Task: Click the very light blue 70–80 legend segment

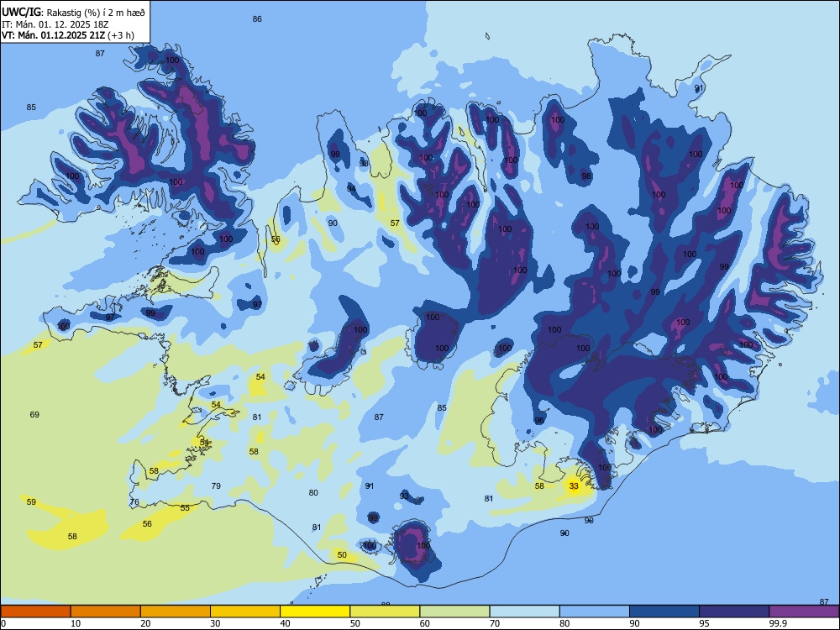Action: tap(524, 612)
